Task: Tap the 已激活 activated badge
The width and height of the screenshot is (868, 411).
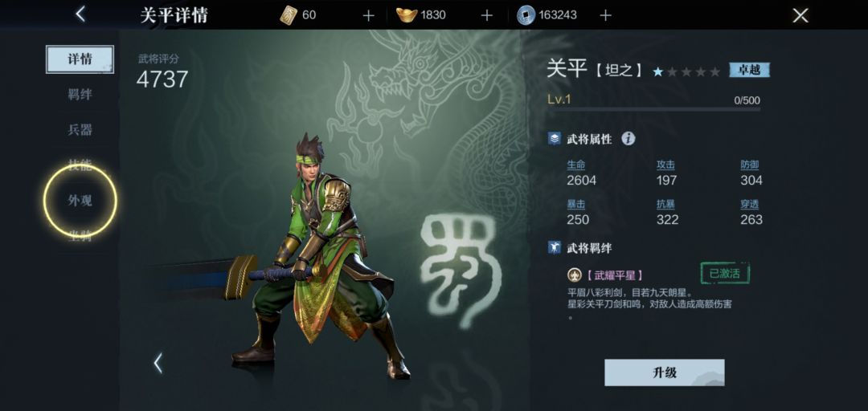Action: 725,273
